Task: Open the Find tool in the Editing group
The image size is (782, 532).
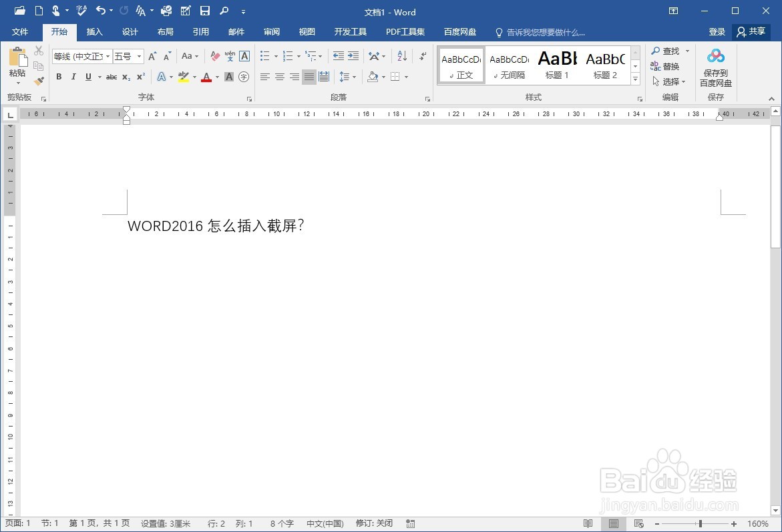Action: (x=668, y=51)
